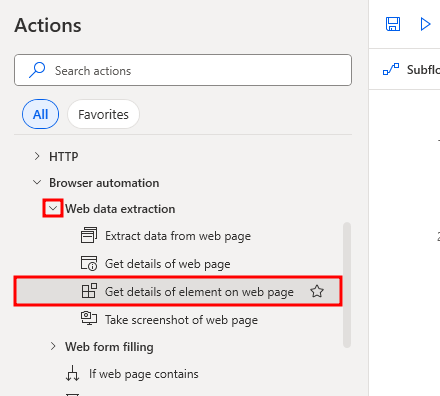The image size is (440, 396).
Task: Expand the Web form filling chevron
Action: coord(53,346)
